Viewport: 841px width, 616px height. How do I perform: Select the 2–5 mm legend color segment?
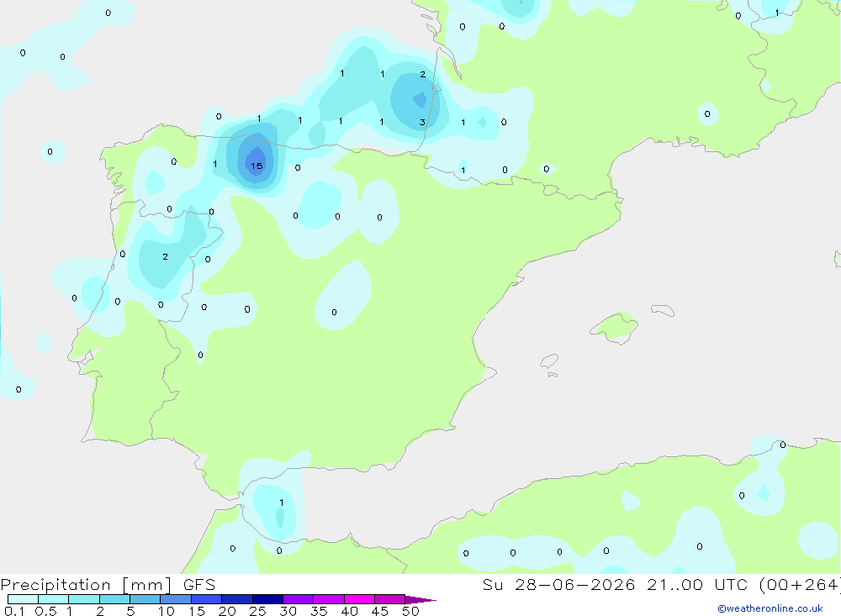pos(114,599)
